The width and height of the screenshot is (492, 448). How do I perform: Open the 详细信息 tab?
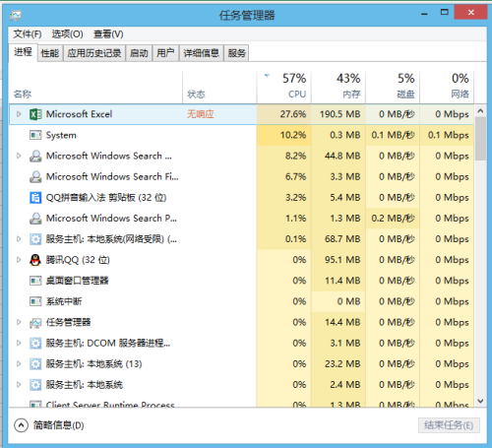pyautogui.click(x=201, y=53)
